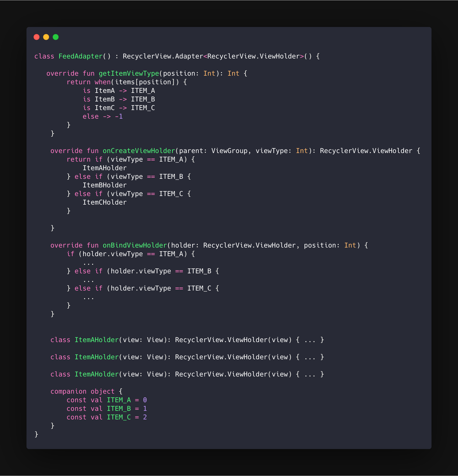Click the yellow minimize traffic light

click(x=46, y=37)
